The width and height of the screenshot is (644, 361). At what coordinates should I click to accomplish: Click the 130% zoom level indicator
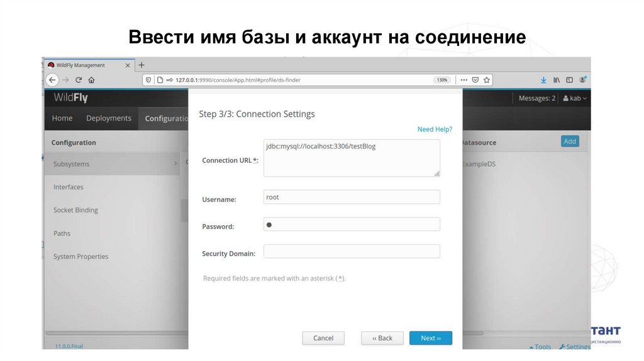tap(442, 80)
